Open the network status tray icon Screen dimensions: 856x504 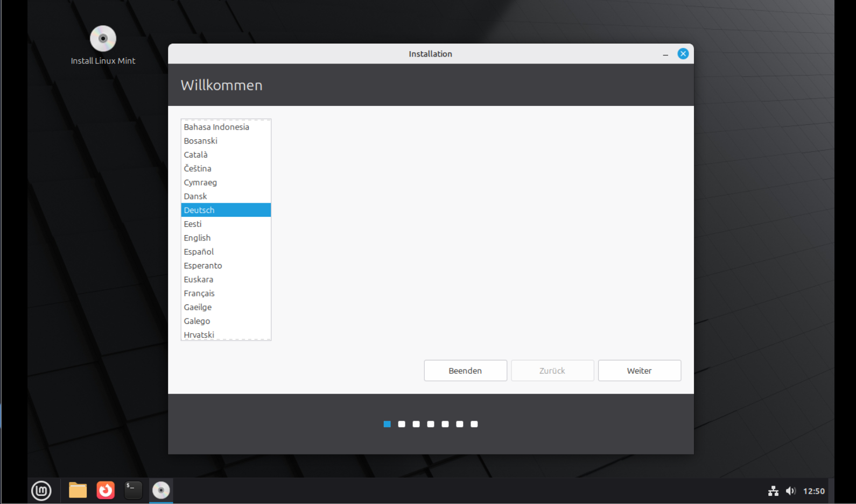(773, 491)
